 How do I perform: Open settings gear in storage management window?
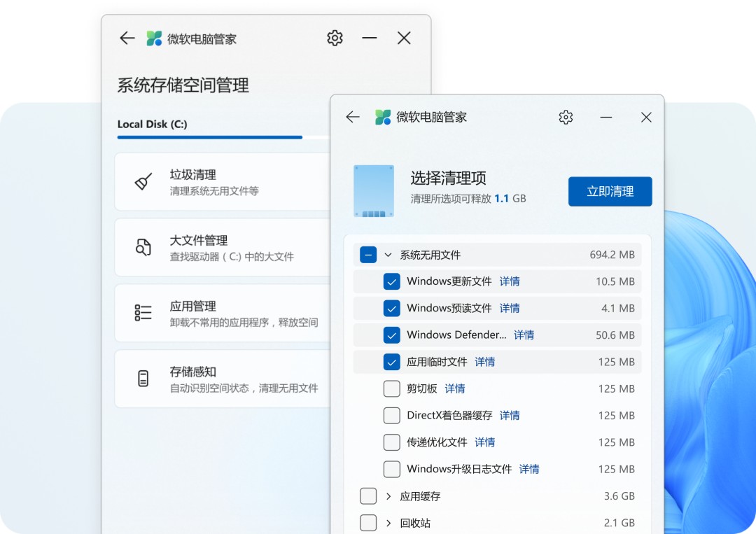tap(335, 38)
